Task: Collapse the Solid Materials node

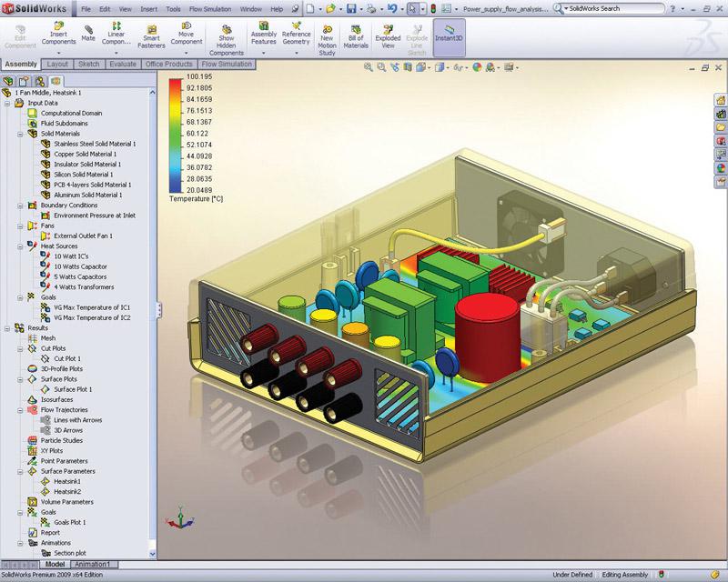Action: click(20, 134)
